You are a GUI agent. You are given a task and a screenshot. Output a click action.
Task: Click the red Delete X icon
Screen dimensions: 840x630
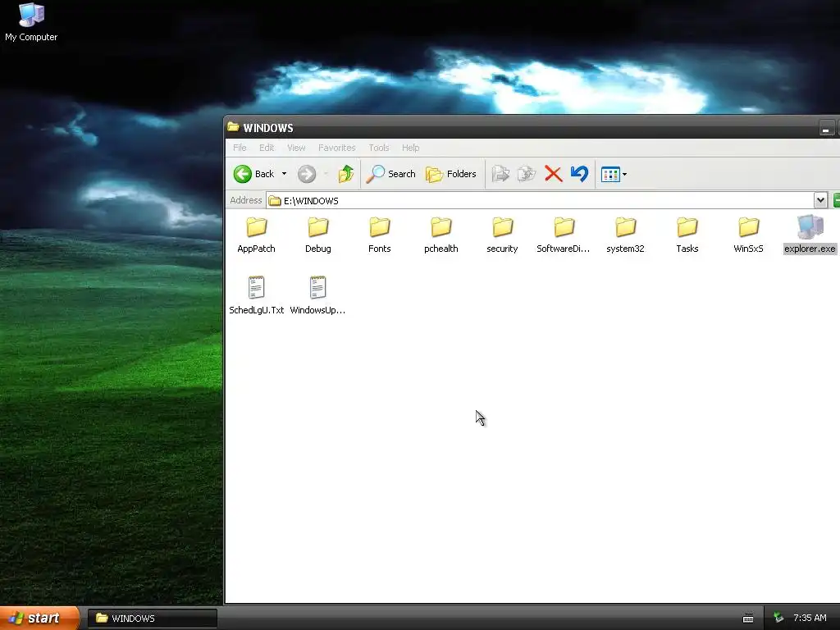(554, 174)
